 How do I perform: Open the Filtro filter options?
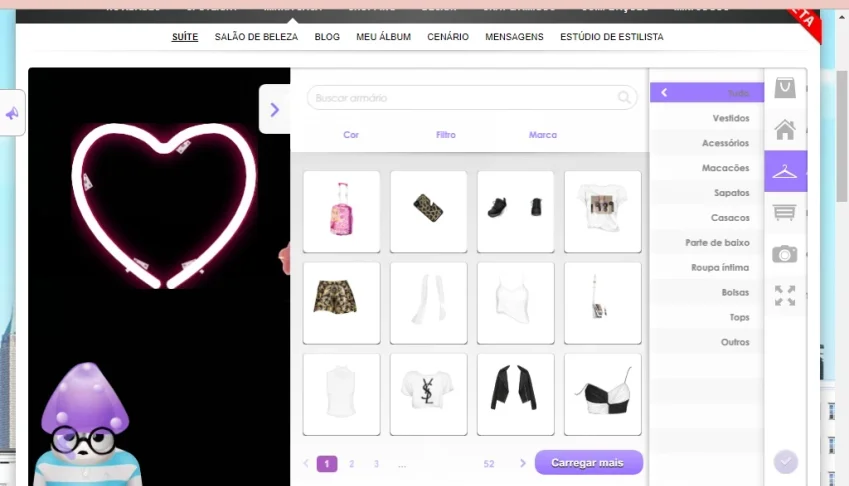click(446, 135)
